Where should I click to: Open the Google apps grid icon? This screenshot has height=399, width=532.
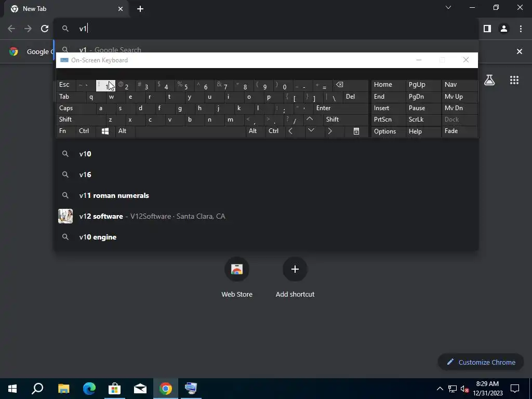[514, 80]
